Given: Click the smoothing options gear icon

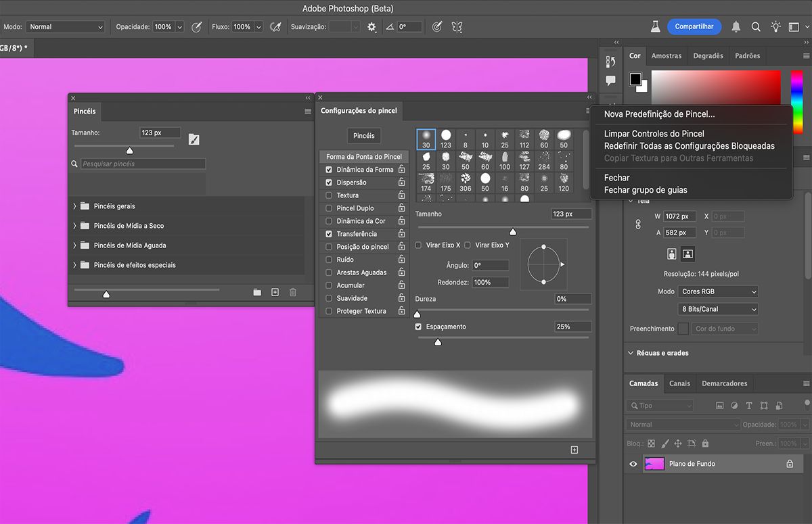Looking at the screenshot, I should [x=371, y=27].
